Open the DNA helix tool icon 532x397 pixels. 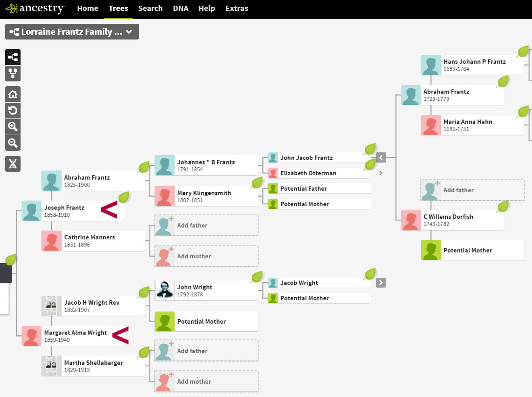tap(13, 164)
